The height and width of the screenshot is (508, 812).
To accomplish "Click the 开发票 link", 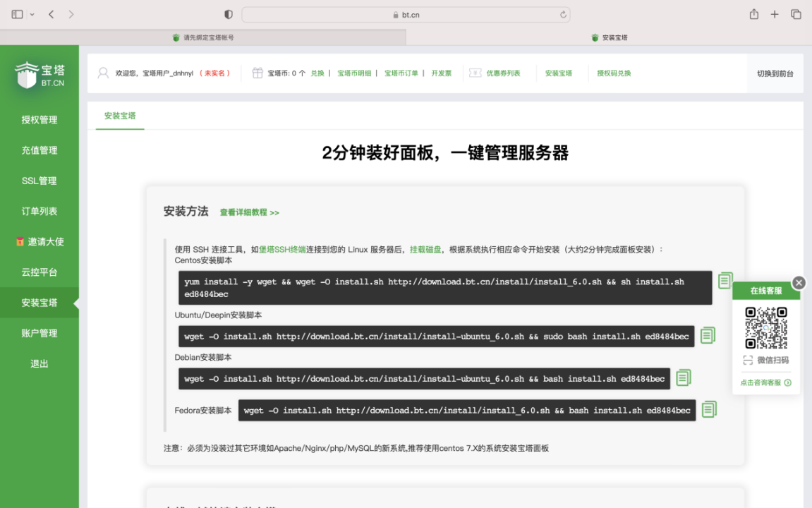I will [441, 73].
